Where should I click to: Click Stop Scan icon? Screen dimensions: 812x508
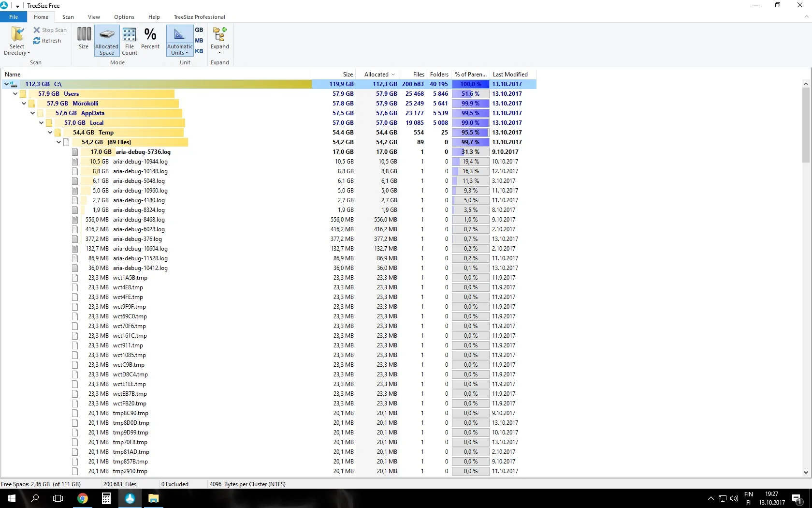(37, 30)
